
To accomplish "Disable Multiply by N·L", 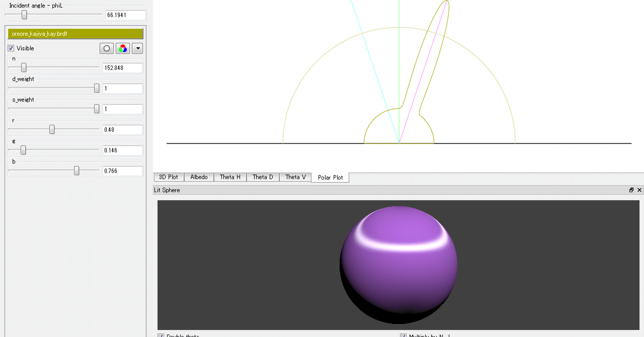I will click(x=403, y=335).
